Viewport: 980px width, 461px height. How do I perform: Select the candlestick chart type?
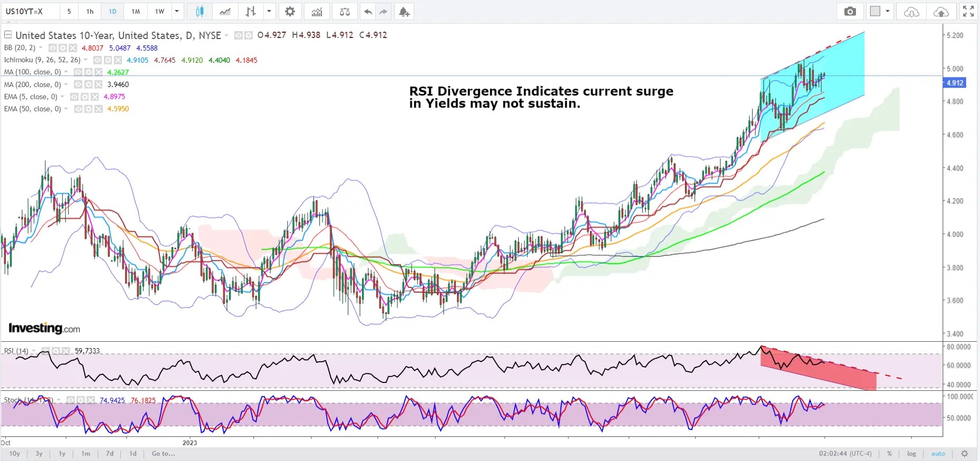point(199,12)
